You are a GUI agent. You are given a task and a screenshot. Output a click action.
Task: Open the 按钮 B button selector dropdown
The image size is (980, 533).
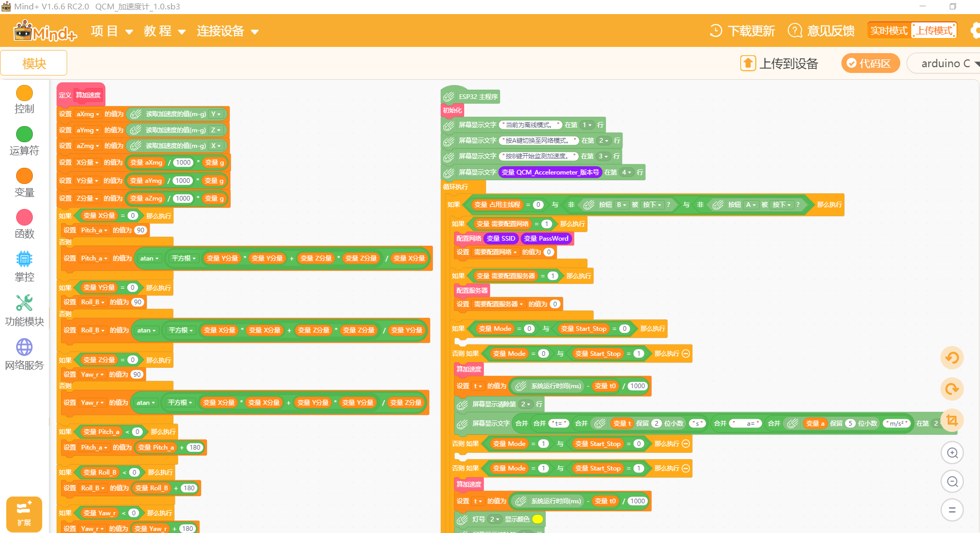(622, 205)
